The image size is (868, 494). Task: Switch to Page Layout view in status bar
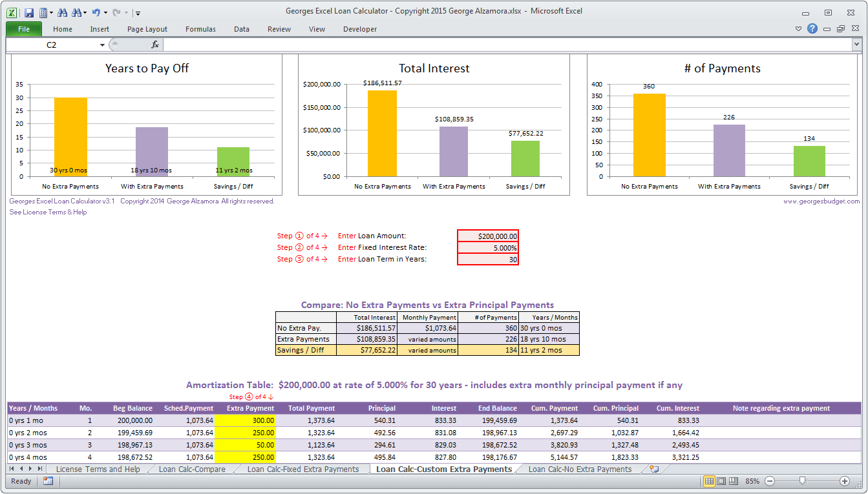721,481
